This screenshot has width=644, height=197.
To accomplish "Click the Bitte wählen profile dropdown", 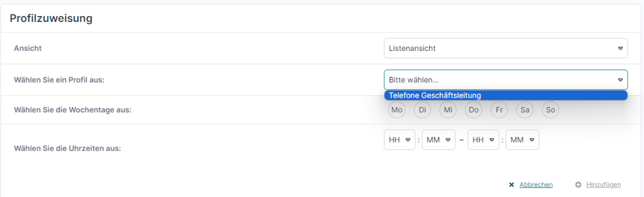I will 506,80.
